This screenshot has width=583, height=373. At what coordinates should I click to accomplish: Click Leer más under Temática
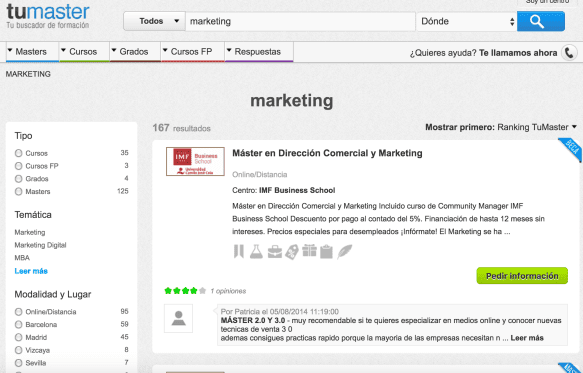point(31,271)
